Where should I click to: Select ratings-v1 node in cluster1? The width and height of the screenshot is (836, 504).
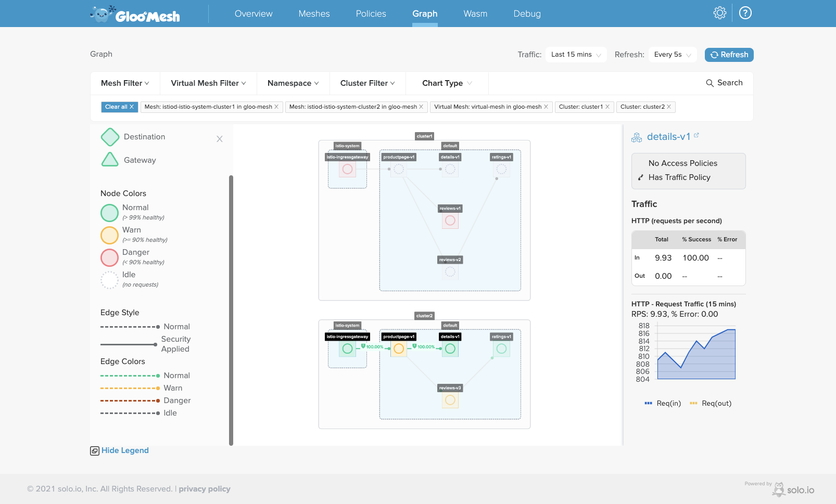pyautogui.click(x=501, y=169)
